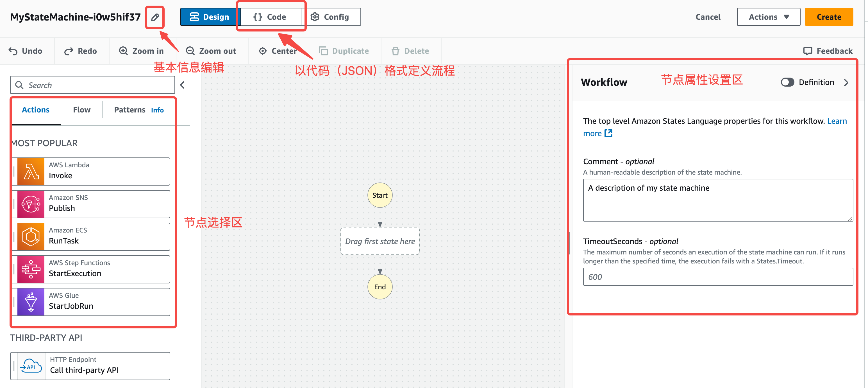Open the Feedback dialog
Viewport: 868px width, 388px height.
pos(828,51)
